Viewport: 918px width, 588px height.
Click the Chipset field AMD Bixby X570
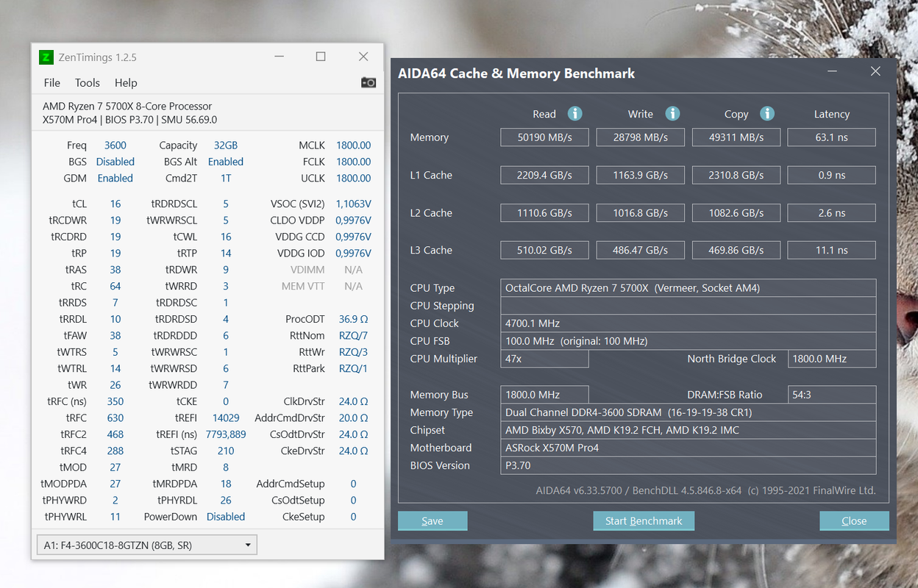(688, 430)
